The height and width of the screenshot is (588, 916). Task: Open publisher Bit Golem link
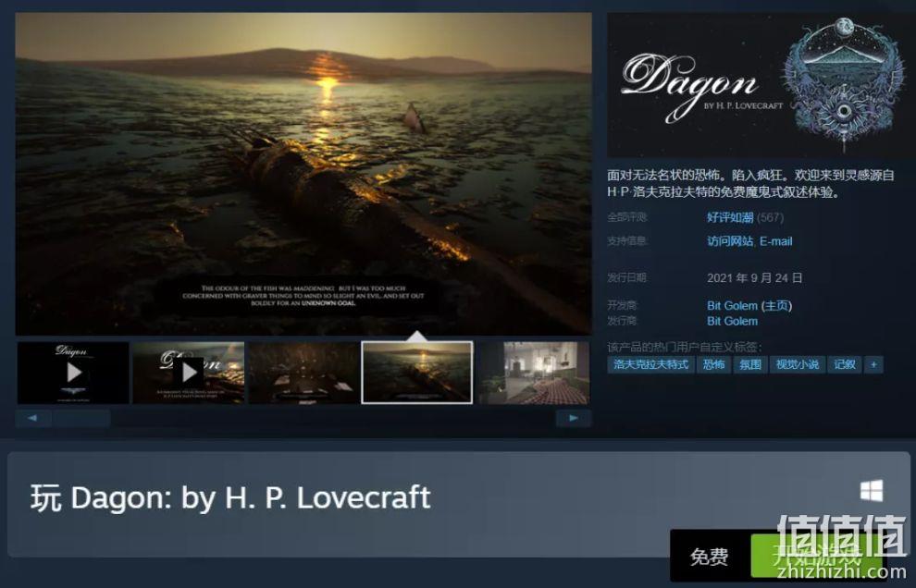click(x=732, y=321)
